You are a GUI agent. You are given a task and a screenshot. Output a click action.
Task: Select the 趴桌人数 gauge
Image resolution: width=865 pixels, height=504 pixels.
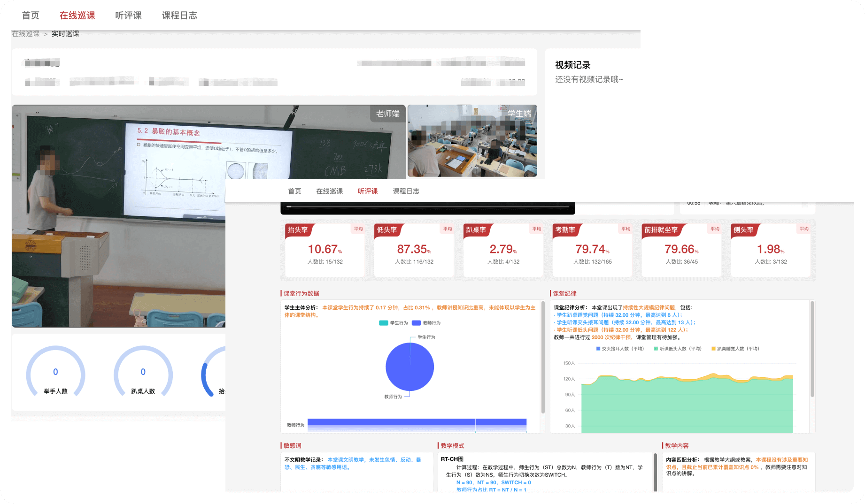(x=143, y=374)
